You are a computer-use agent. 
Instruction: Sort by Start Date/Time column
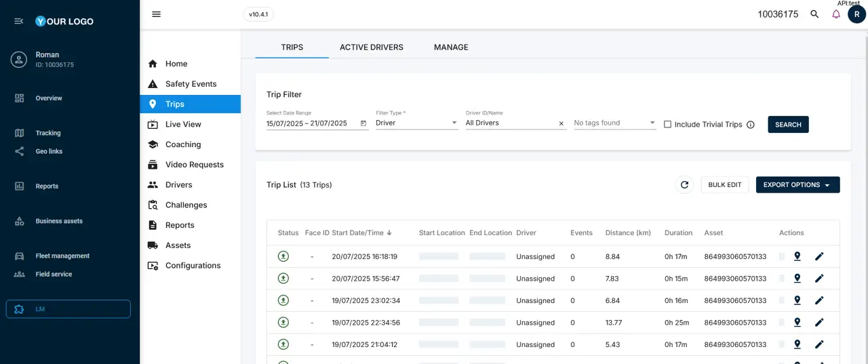(x=362, y=232)
